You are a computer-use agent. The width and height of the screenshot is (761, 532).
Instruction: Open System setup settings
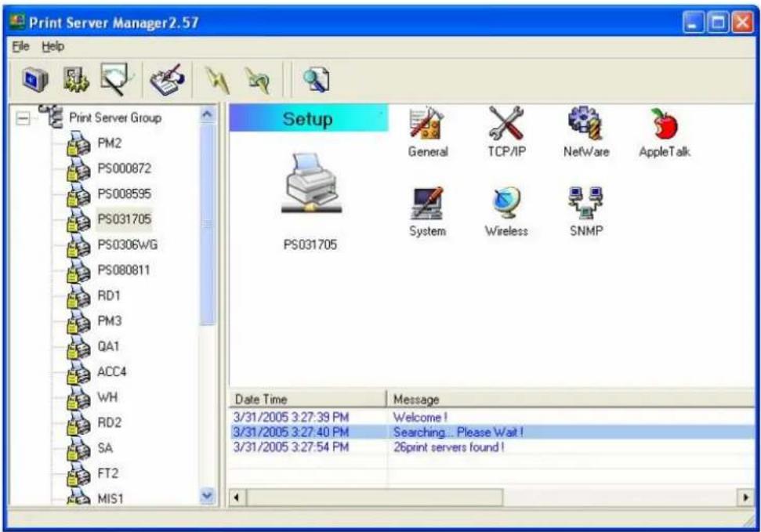tap(427, 212)
